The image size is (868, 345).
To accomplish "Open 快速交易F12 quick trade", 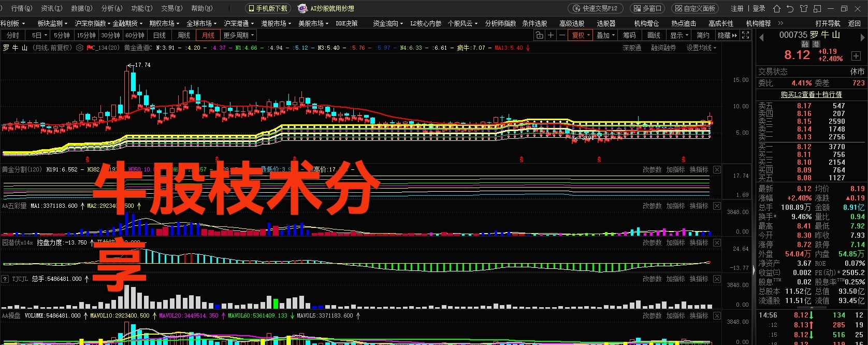I will [x=596, y=8].
